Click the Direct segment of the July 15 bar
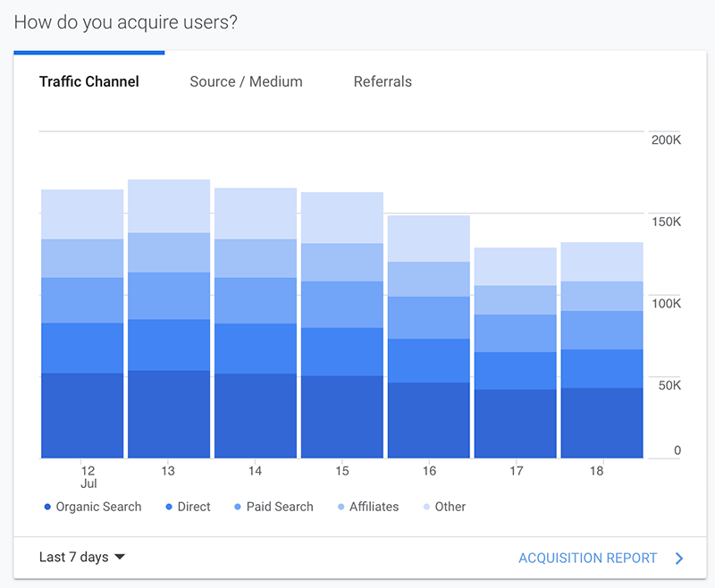The height and width of the screenshot is (588, 715). pos(342,351)
